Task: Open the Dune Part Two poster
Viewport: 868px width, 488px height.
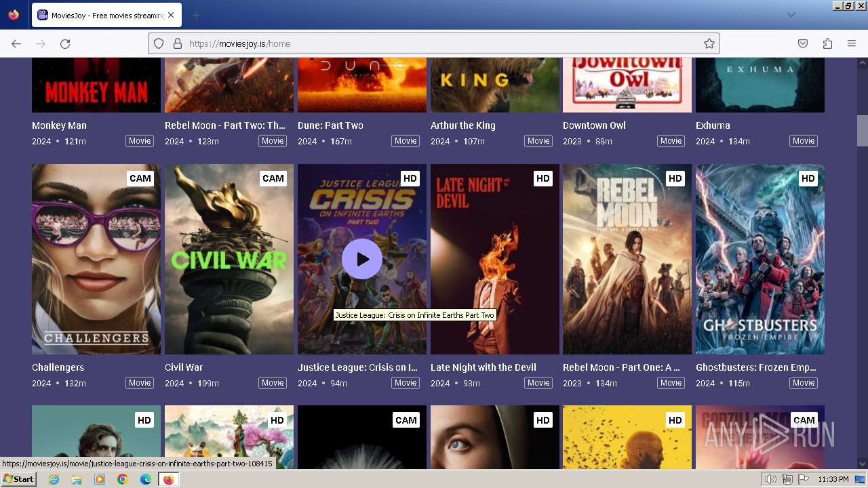Action: click(362, 85)
